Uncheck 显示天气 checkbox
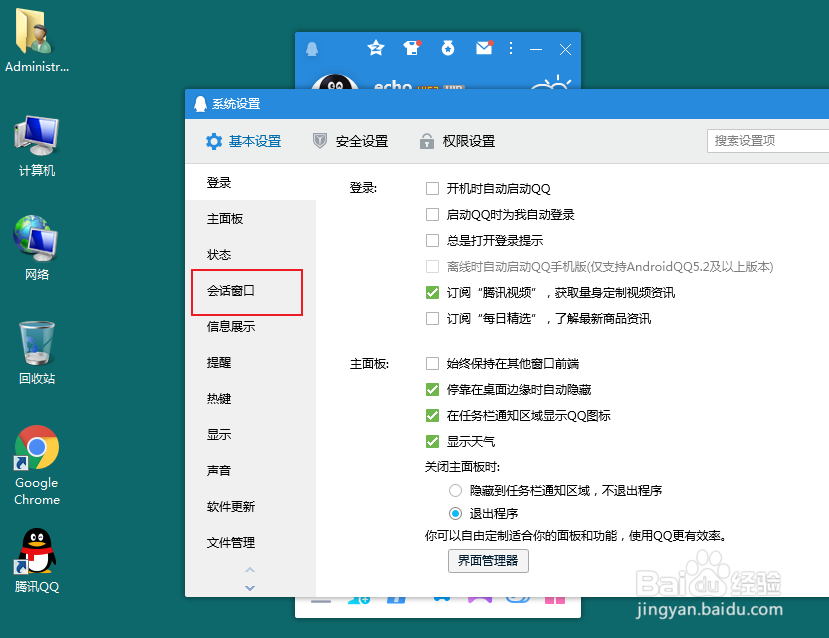 tap(432, 441)
